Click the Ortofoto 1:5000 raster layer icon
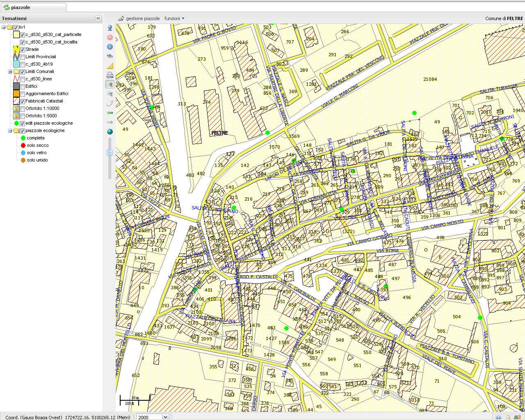This screenshot has height=420, width=525. pos(16,116)
